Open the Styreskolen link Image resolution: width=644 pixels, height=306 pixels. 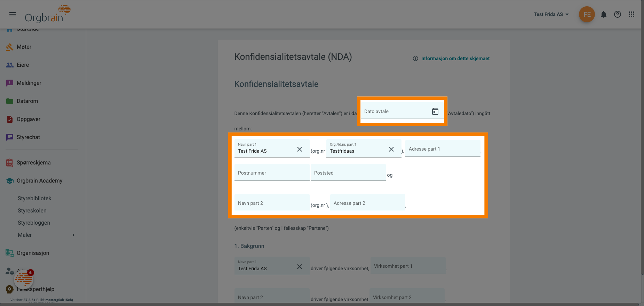[x=32, y=211]
